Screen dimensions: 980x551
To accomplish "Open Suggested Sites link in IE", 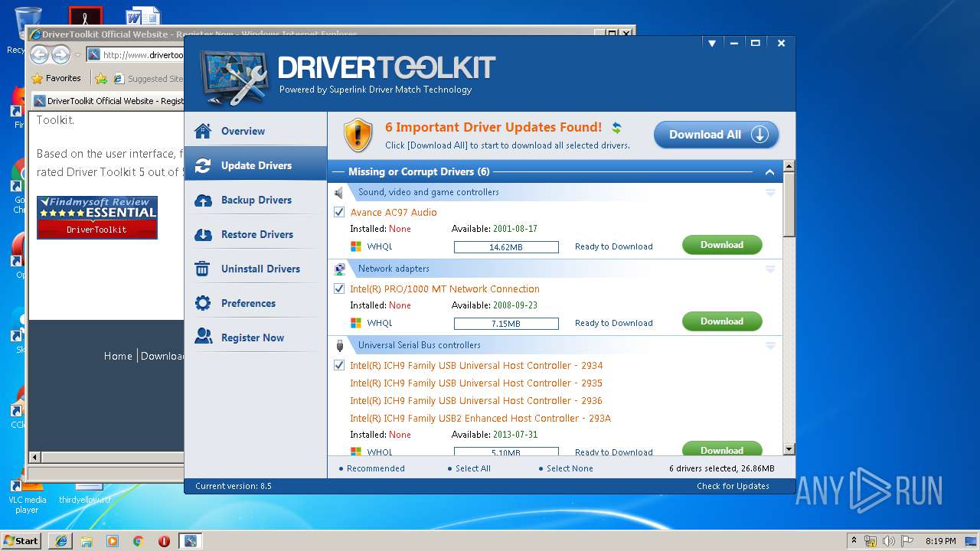I will click(148, 78).
